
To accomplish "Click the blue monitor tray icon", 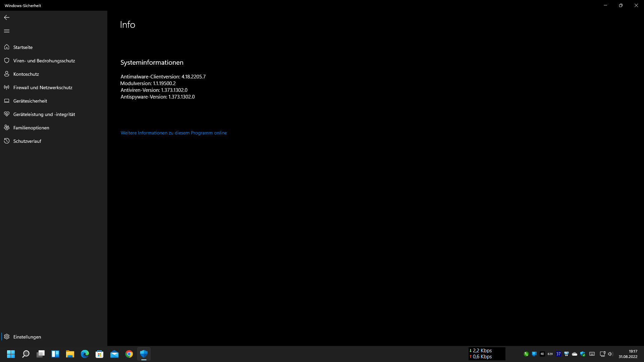I will coord(534,354).
